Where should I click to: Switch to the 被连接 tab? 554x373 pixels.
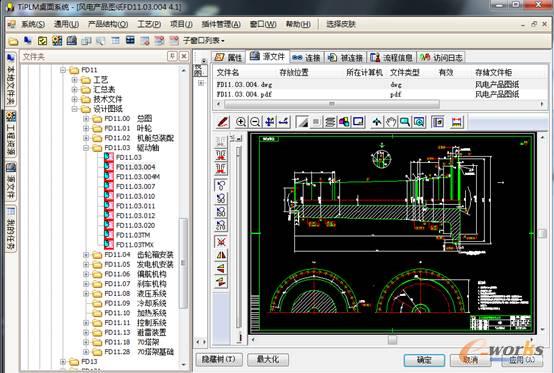point(346,58)
